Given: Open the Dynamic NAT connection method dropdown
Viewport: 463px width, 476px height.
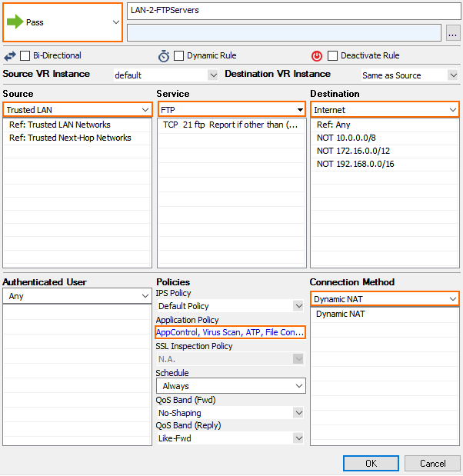Looking at the screenshot, I should click(x=452, y=298).
